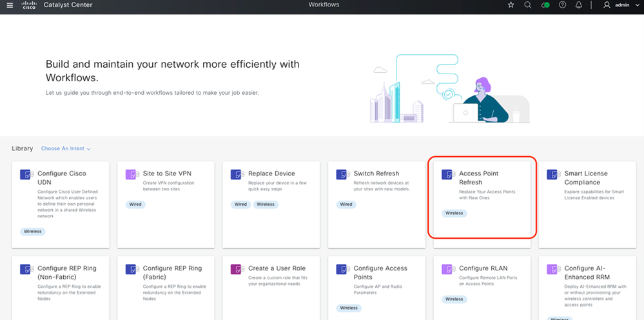
Task: Click the Configure REP Ring (Non-Fabric) icon
Action: [25, 270]
